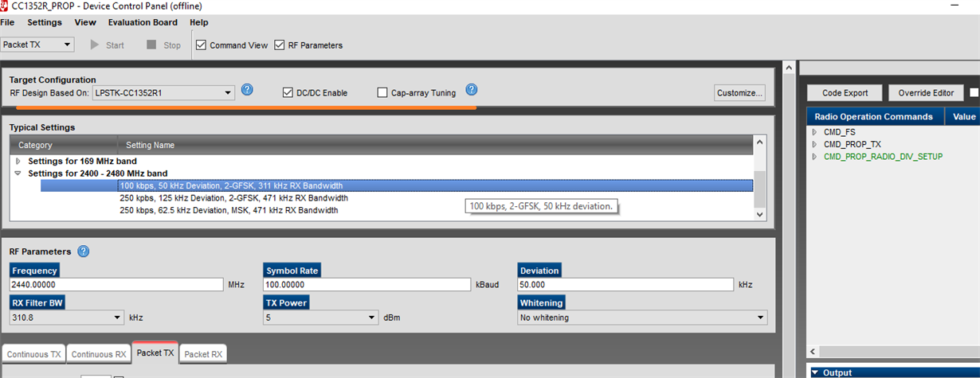
Task: Click the help icon next to RF Parameters heading
Action: tap(83, 251)
